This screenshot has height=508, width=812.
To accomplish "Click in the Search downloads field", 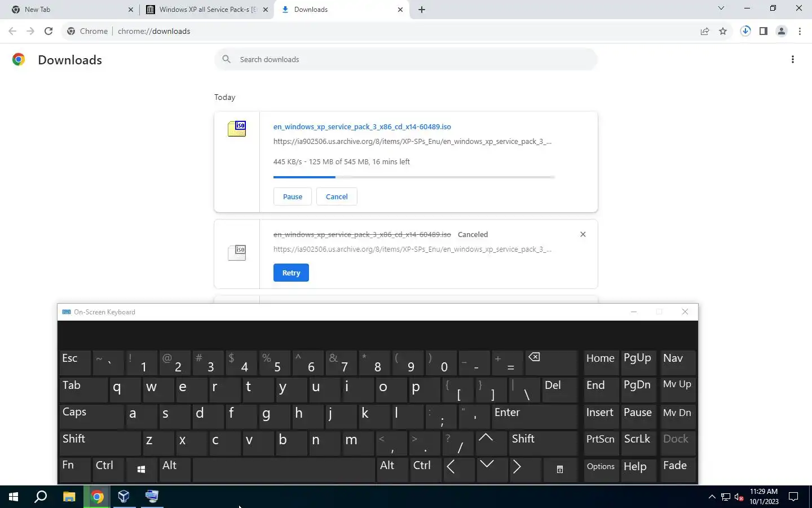I will point(406,59).
